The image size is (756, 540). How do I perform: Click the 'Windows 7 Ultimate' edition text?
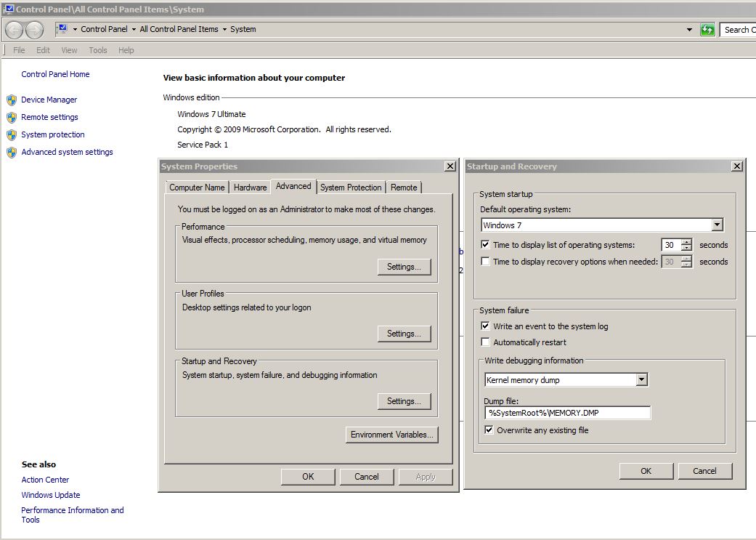tap(211, 114)
